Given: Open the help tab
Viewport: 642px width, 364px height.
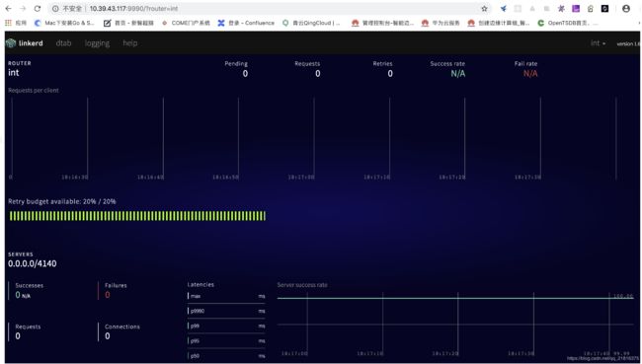Looking at the screenshot, I should click(x=129, y=43).
